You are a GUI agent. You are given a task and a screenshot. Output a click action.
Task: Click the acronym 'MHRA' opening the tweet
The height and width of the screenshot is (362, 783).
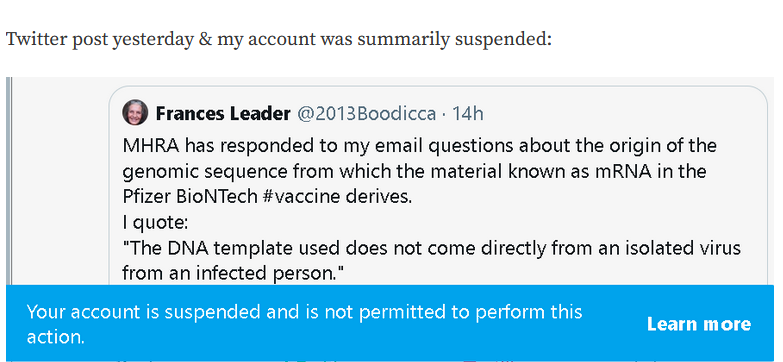tap(151, 146)
